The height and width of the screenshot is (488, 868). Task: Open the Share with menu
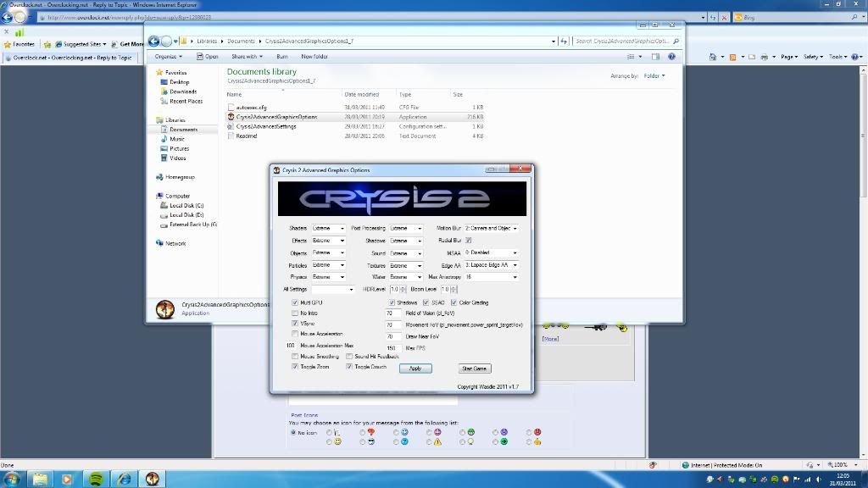click(247, 57)
